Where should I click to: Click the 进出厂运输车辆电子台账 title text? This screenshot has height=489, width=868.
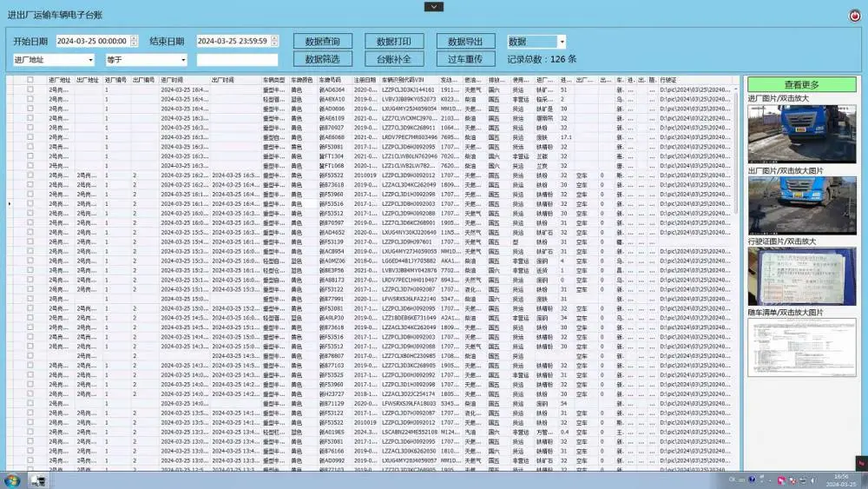coord(55,15)
